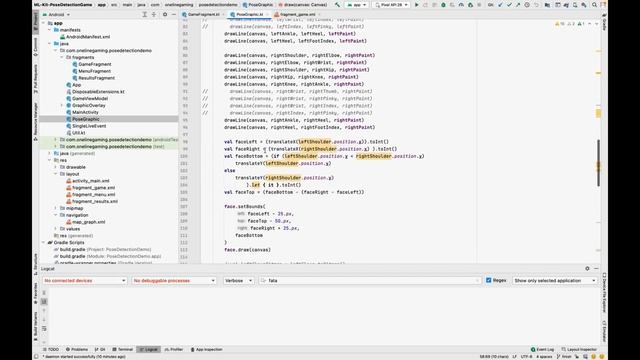Run the app with the green play icon
The image size is (640, 360).
(417, 5)
